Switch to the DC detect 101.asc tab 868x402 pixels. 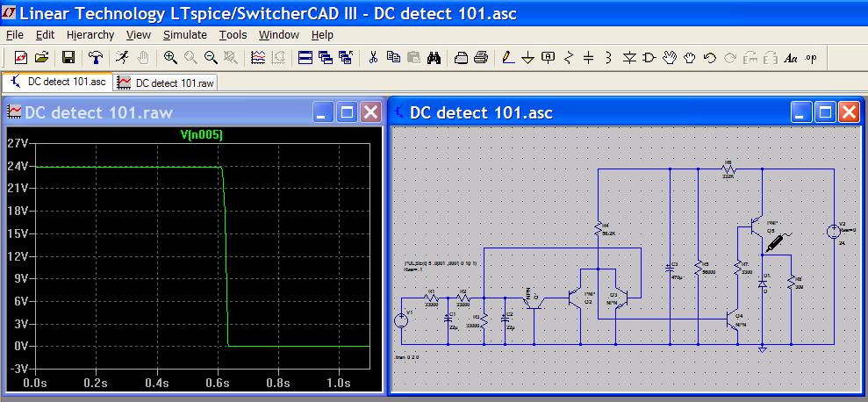pos(58,82)
